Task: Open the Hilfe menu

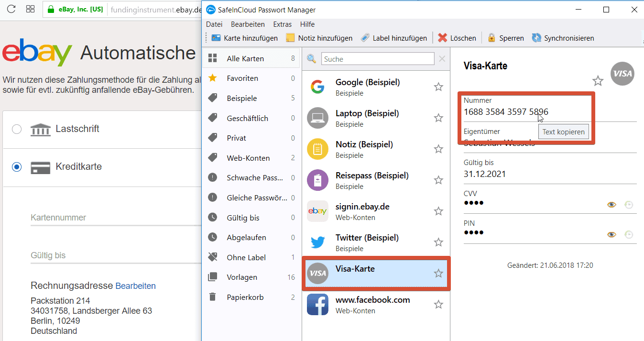Action: click(307, 24)
